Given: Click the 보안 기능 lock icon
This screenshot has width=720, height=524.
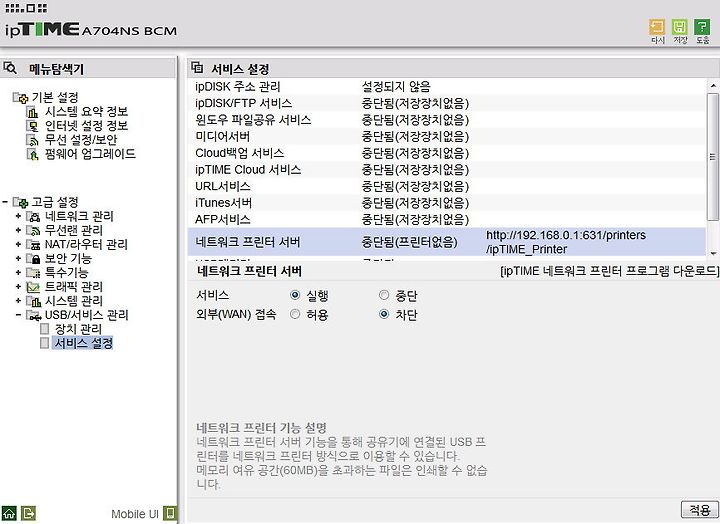Looking at the screenshot, I should [34, 259].
